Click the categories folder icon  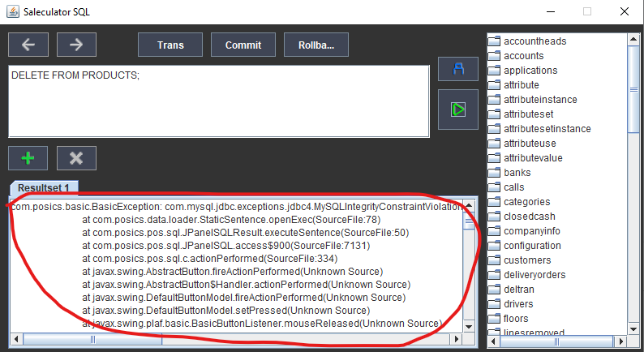(x=494, y=202)
